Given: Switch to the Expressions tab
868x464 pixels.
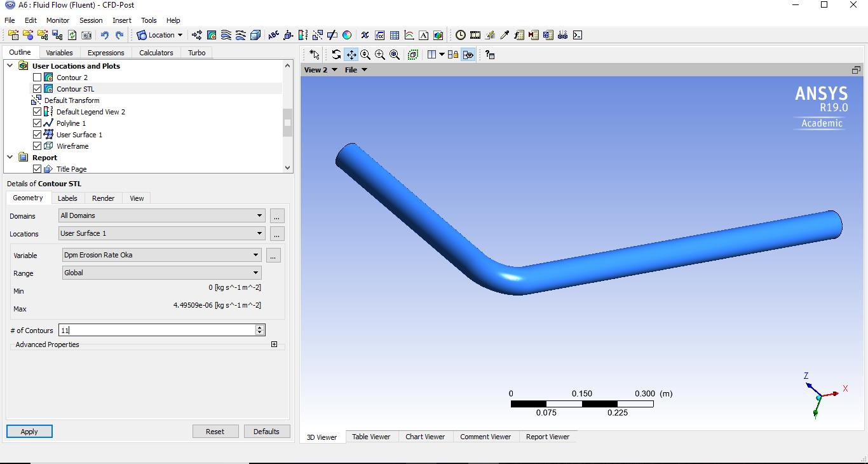Looking at the screenshot, I should (x=105, y=53).
